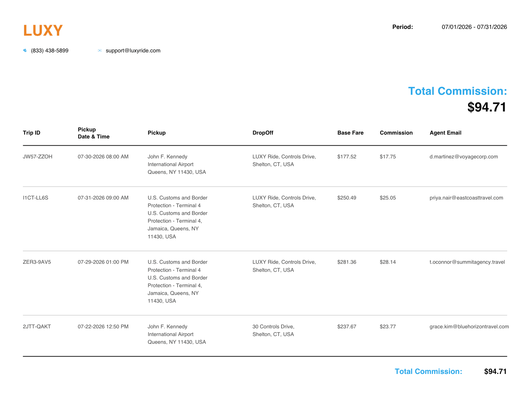Click the Base Fare column header

coord(350,133)
